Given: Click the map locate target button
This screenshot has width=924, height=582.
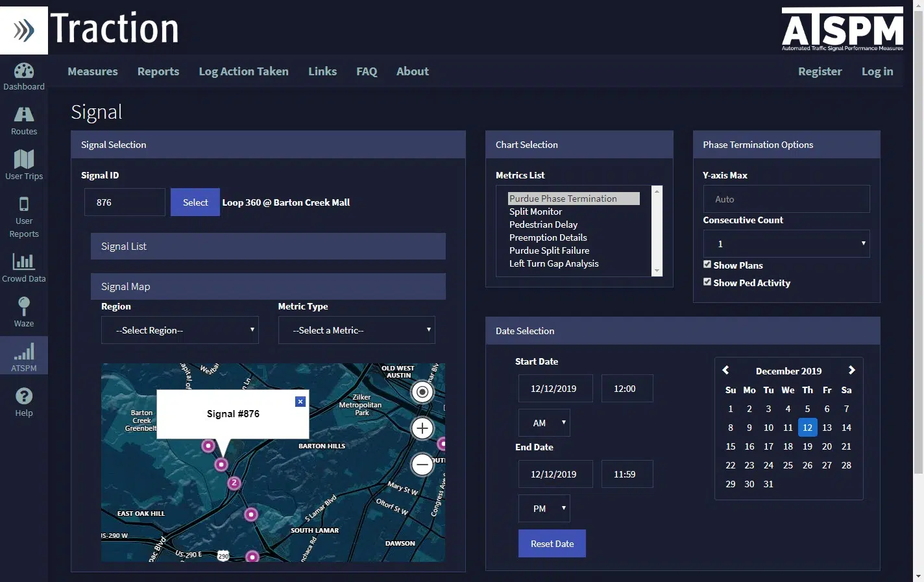Looking at the screenshot, I should (422, 392).
